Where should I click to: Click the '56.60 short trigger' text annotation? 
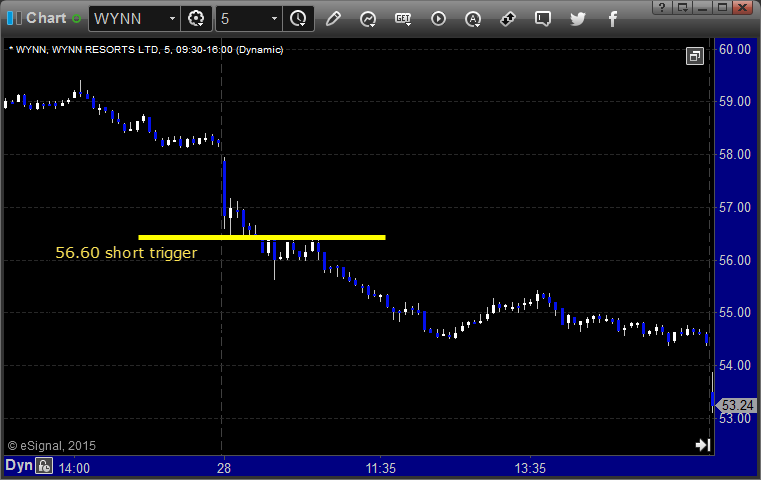[x=126, y=253]
